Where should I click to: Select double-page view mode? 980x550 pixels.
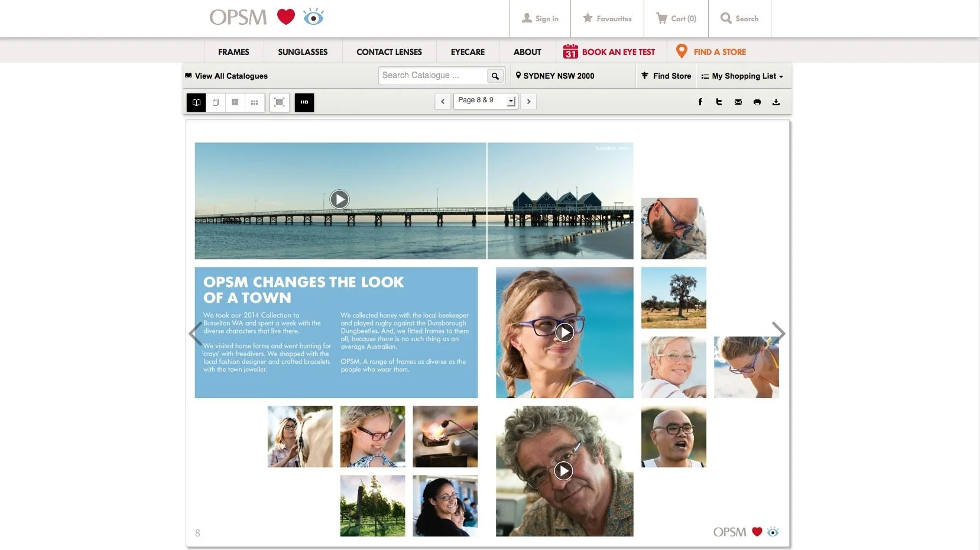[x=196, y=102]
